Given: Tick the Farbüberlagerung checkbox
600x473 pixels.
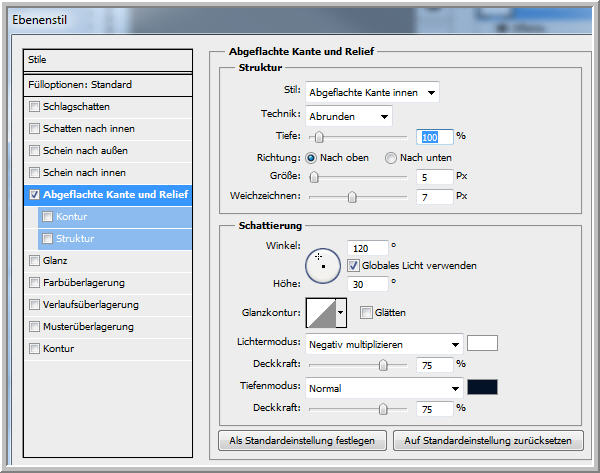Looking at the screenshot, I should pyautogui.click(x=34, y=282).
